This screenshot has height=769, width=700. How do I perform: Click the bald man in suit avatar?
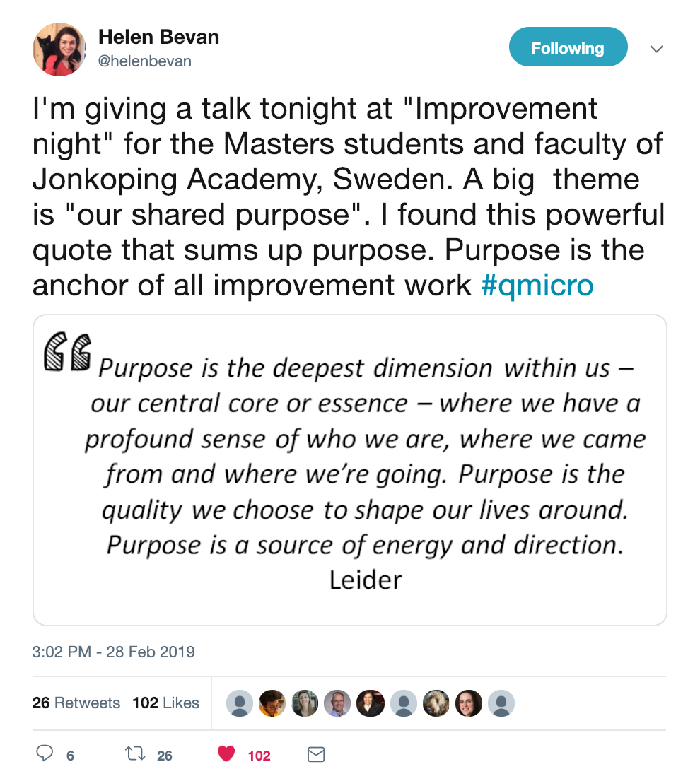[337, 703]
